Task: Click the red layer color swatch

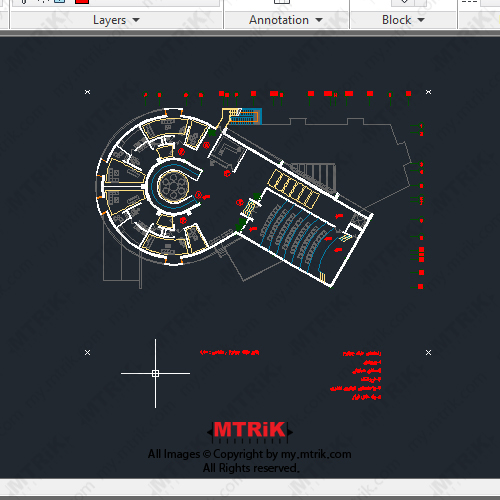Action: click(x=82, y=1)
